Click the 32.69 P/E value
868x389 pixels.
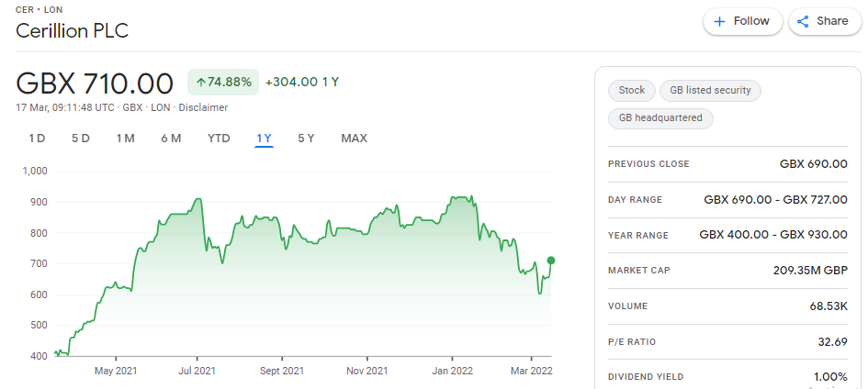(832, 342)
